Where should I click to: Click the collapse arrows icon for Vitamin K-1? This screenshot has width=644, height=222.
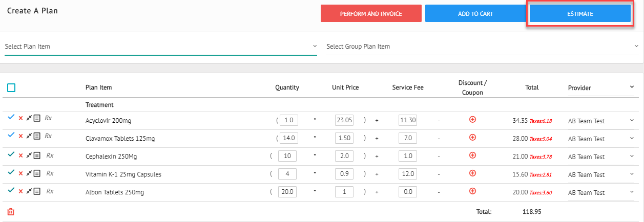coord(29,173)
